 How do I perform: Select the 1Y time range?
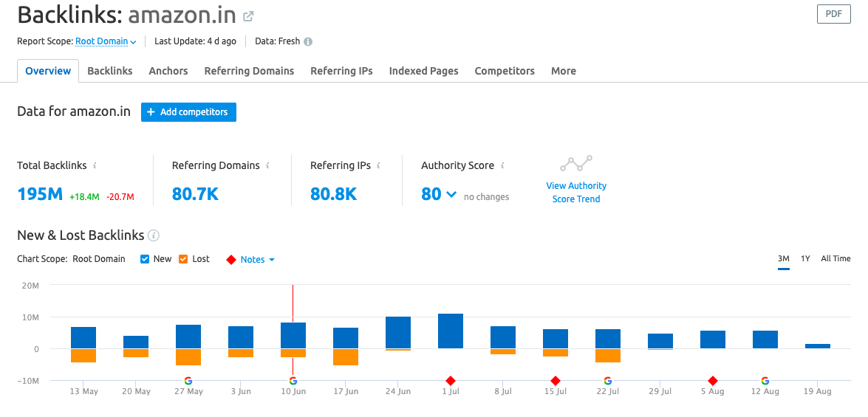[805, 258]
